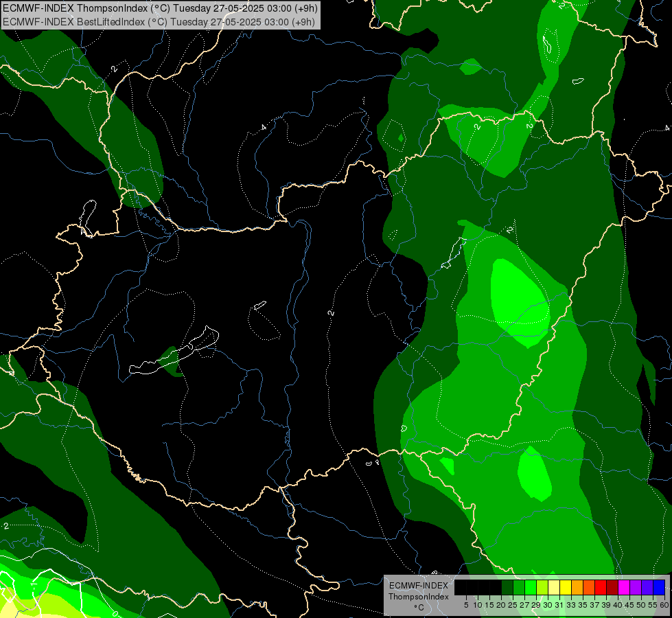Click the legend scale value '50'

(x=641, y=605)
